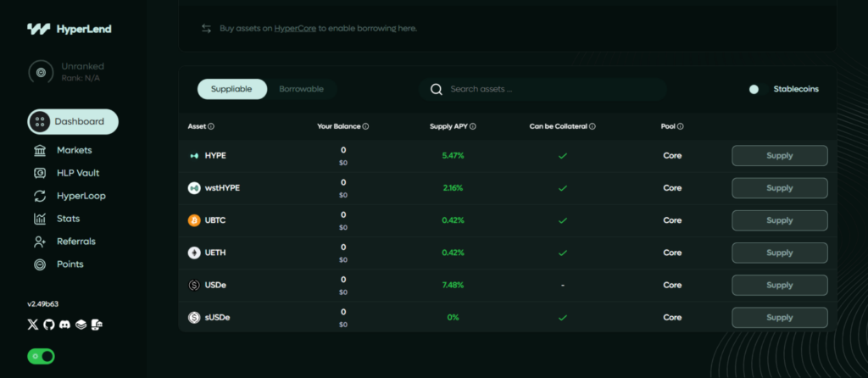
Task: Click the 5.47% supply APY value
Action: [453, 156]
